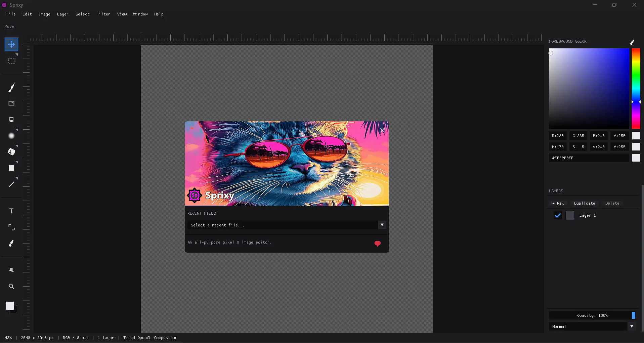Click the R:235 red value field
Screen dimensions: 644x343
tap(558, 136)
